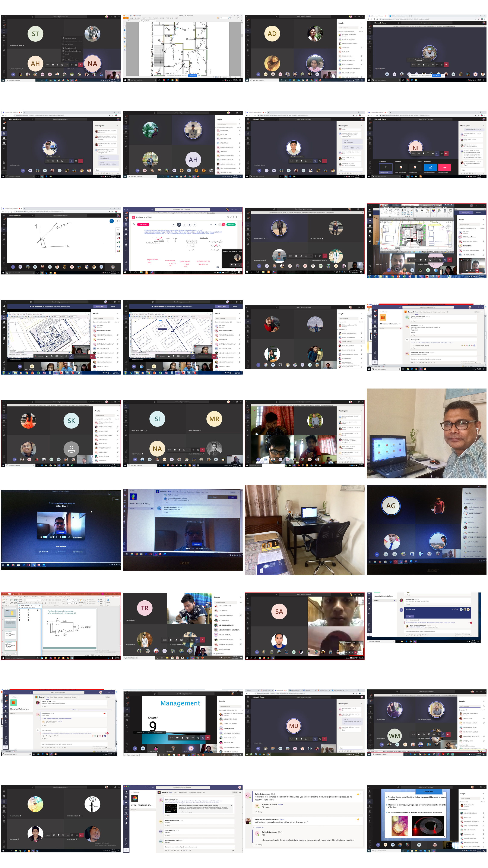Switch to the COMMENT tab in Foxit Reader
The image size is (488, 868).
coord(138,18)
